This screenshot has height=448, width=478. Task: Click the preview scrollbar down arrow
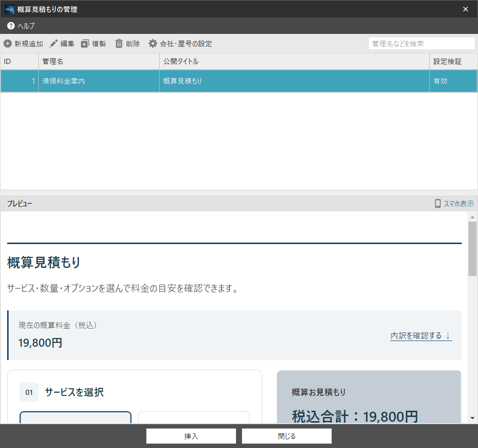coord(473,418)
